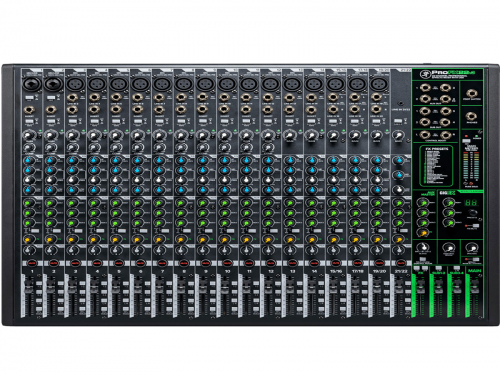
Task: Click the Control Room right output jack
Action: [x=445, y=135]
